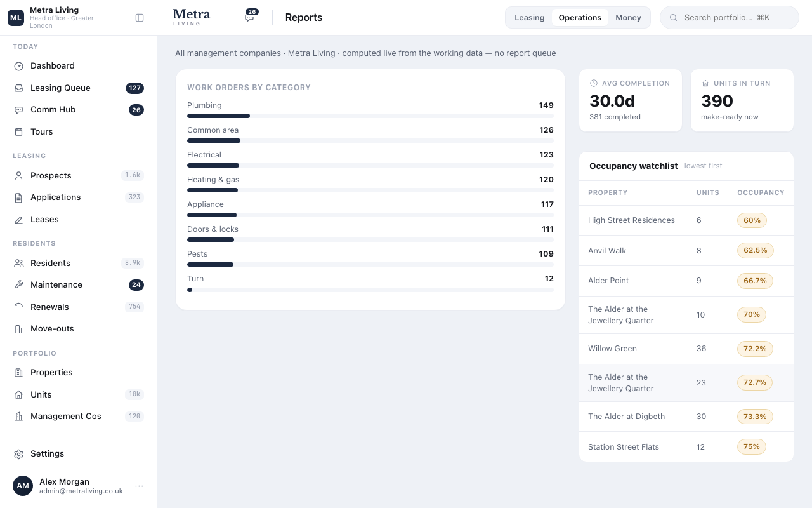Click the ML workspace logo badge
This screenshot has width=812, height=508.
[x=16, y=18]
